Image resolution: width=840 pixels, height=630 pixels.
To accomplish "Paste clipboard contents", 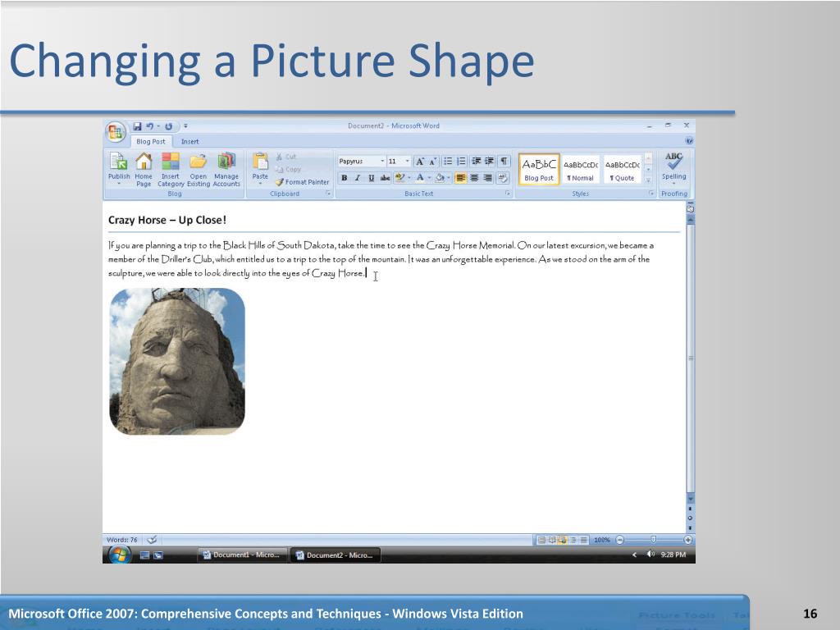I will pyautogui.click(x=260, y=167).
